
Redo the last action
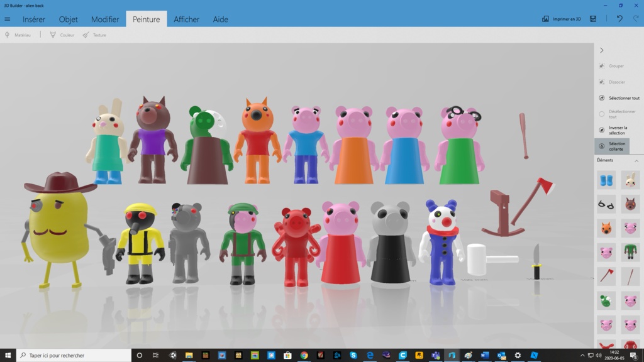click(636, 19)
